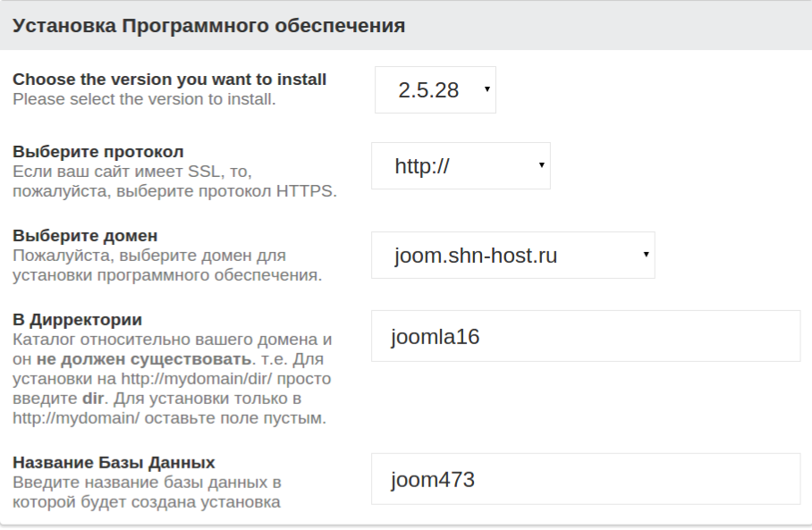Expand the joom.shn-host.ru domain dropdown

click(501, 256)
